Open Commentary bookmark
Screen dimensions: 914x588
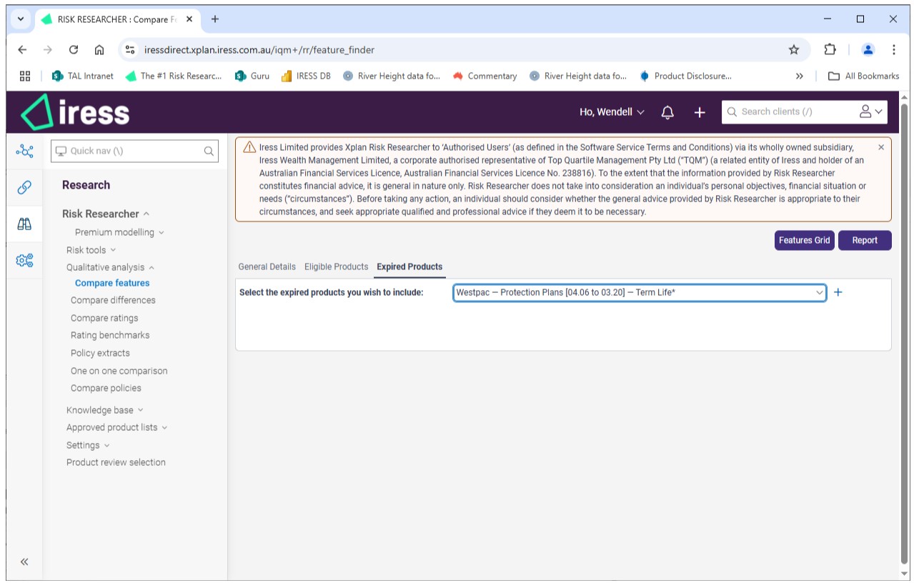tap(485, 76)
